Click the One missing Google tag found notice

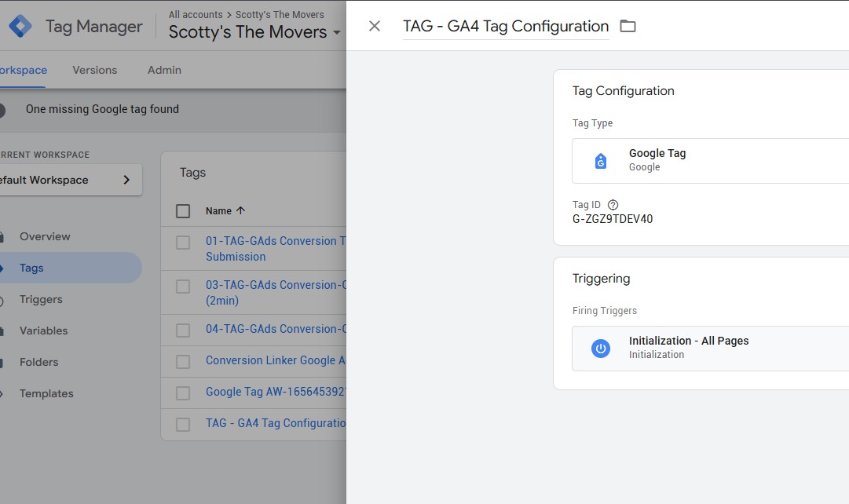[102, 109]
